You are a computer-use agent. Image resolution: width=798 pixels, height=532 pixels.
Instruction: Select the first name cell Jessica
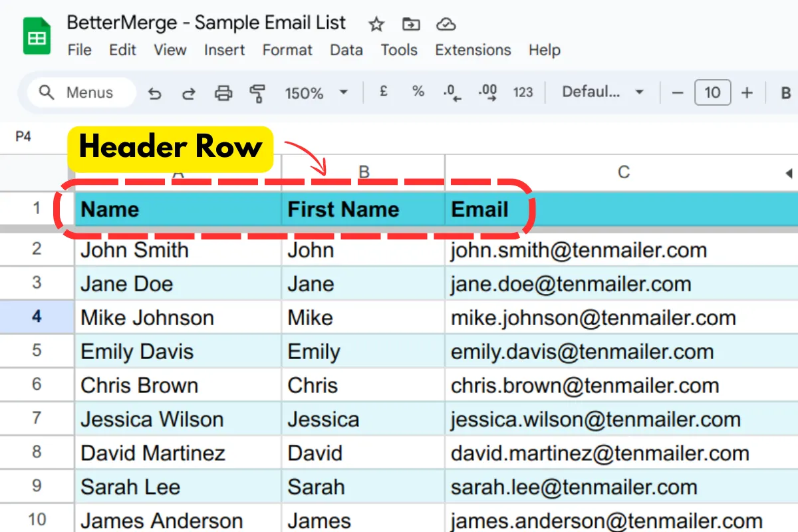363,419
